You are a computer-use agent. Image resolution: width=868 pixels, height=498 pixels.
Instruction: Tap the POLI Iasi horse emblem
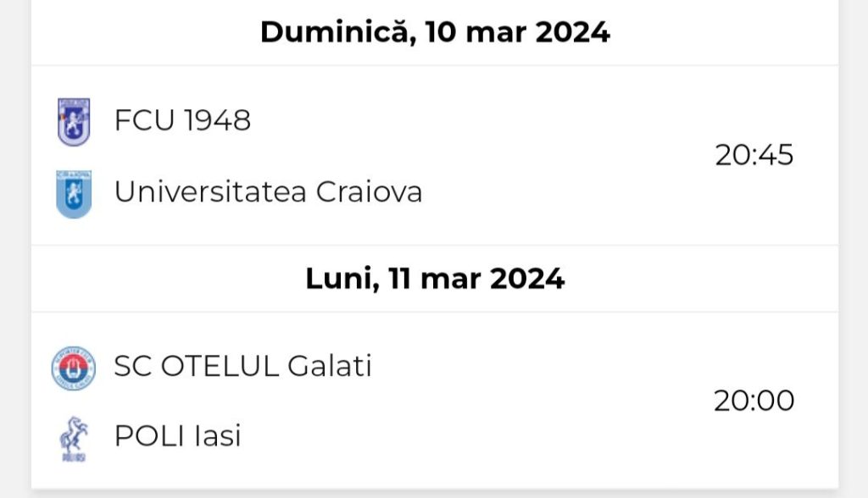(74, 440)
